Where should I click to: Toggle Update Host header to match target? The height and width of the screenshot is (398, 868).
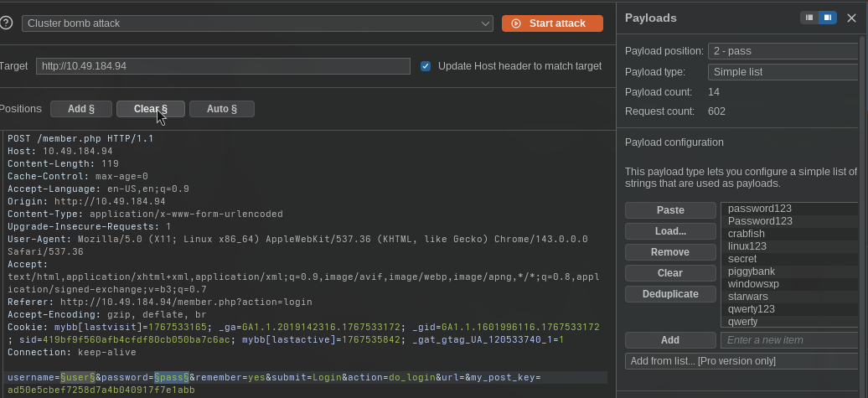pyautogui.click(x=426, y=66)
